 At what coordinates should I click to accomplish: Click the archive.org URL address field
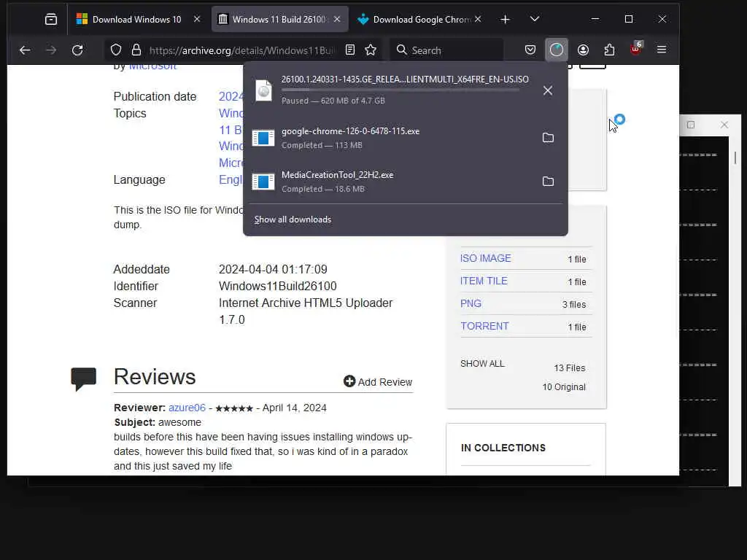(x=242, y=50)
